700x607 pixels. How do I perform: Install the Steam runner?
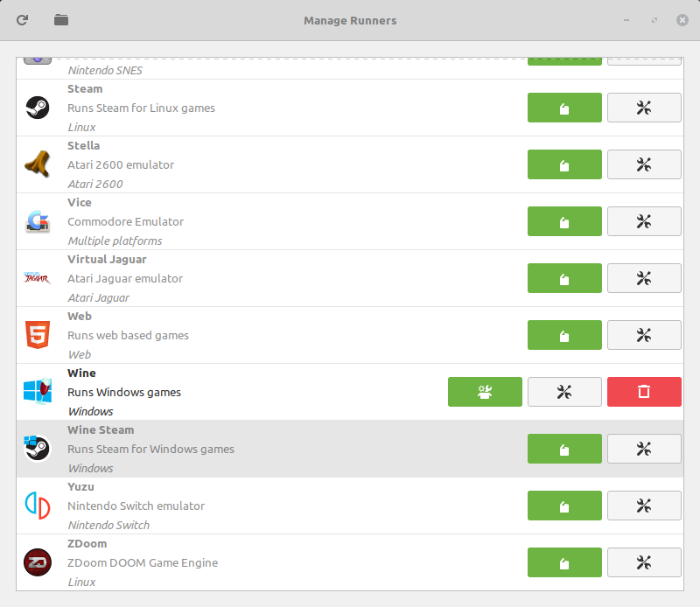tap(564, 108)
